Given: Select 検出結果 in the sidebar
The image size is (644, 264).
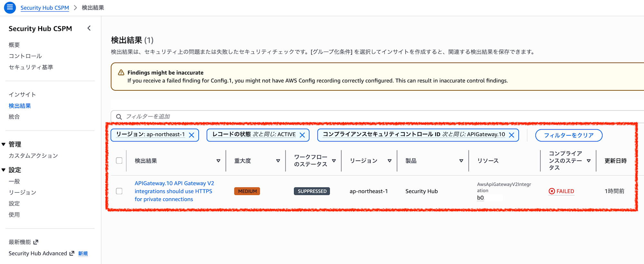Looking at the screenshot, I should click(x=20, y=106).
